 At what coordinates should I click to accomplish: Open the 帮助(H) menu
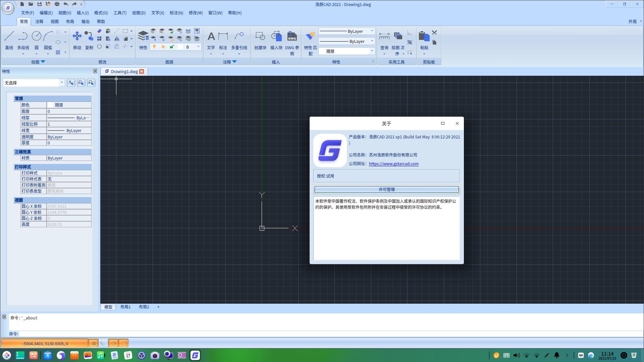click(x=235, y=13)
